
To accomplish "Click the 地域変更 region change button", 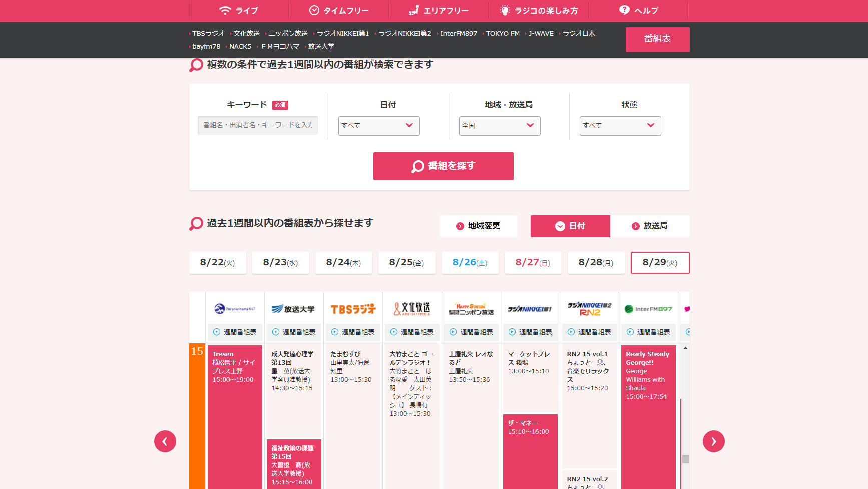I will (478, 226).
